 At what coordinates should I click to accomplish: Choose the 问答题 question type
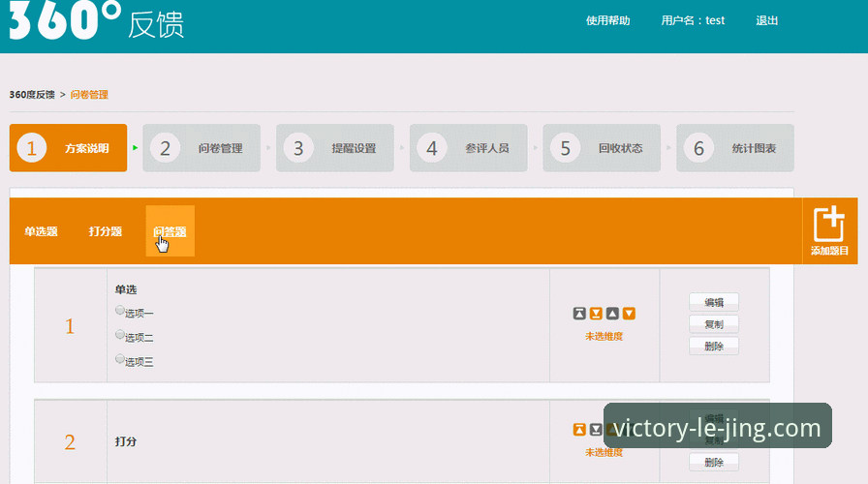click(170, 231)
